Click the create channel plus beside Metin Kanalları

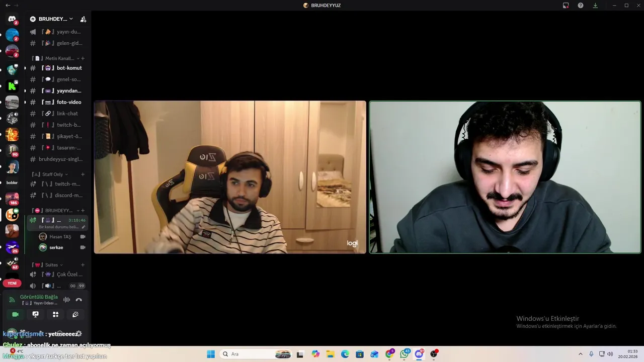click(x=83, y=58)
